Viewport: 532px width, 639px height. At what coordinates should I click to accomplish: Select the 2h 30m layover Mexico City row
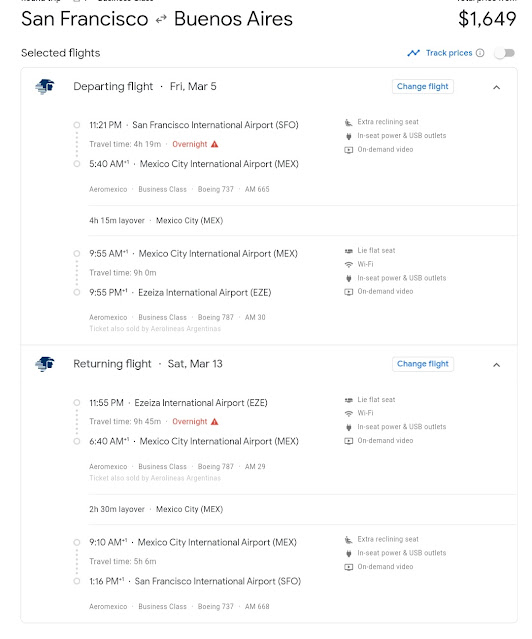click(x=302, y=509)
